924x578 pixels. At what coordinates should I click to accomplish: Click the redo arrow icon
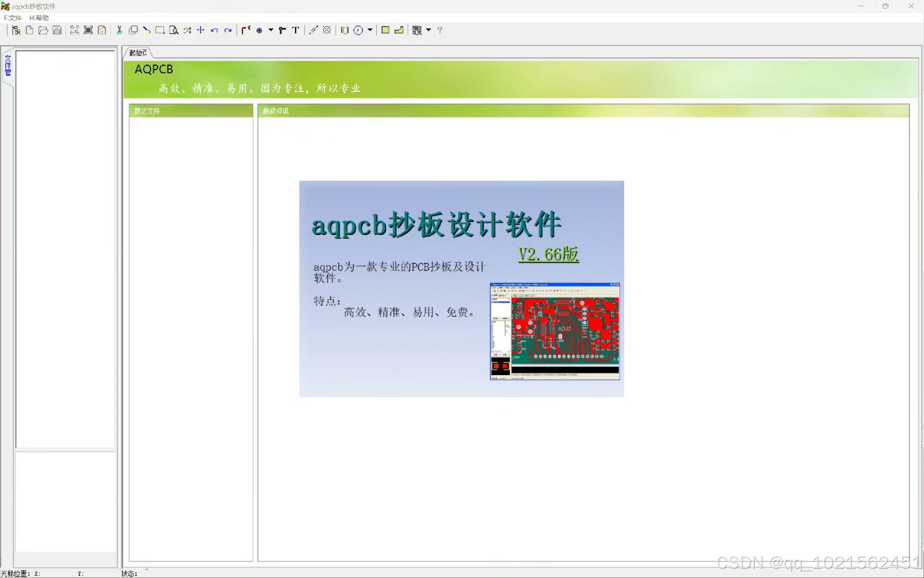pos(228,30)
